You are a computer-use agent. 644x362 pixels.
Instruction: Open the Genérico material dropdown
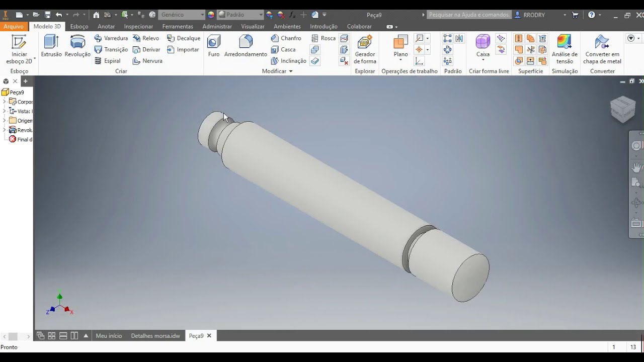click(x=182, y=15)
